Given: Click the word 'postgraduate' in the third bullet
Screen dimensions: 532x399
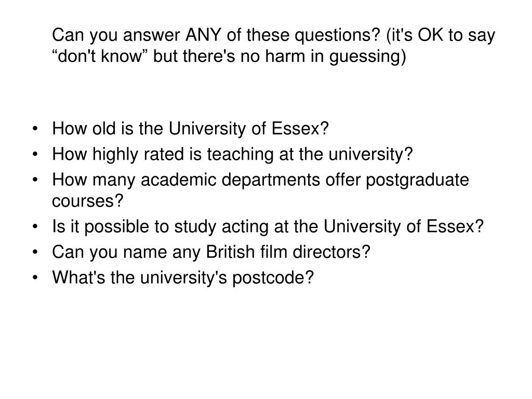Looking at the screenshot, I should pyautogui.click(x=417, y=180).
